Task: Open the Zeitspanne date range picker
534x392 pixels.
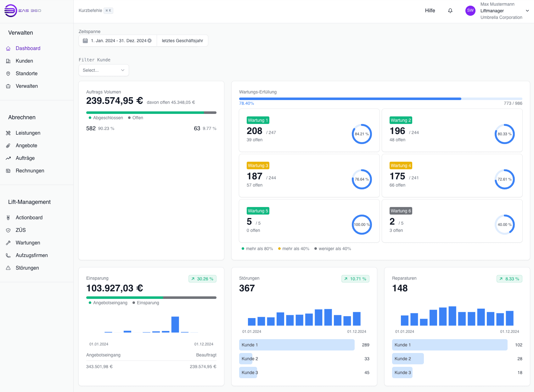Action: pyautogui.click(x=117, y=41)
